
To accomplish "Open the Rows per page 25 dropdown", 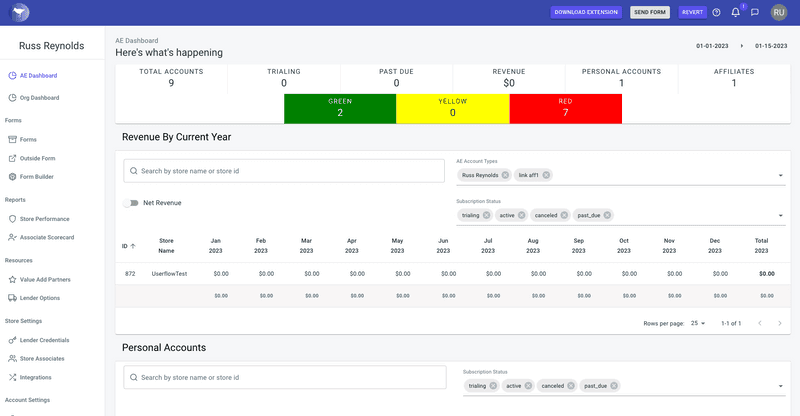I will pos(698,323).
